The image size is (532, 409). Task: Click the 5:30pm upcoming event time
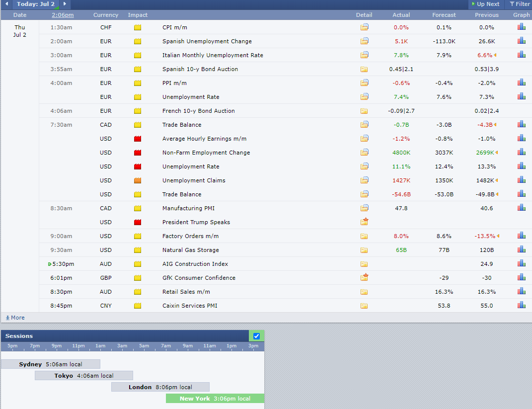[63, 264]
